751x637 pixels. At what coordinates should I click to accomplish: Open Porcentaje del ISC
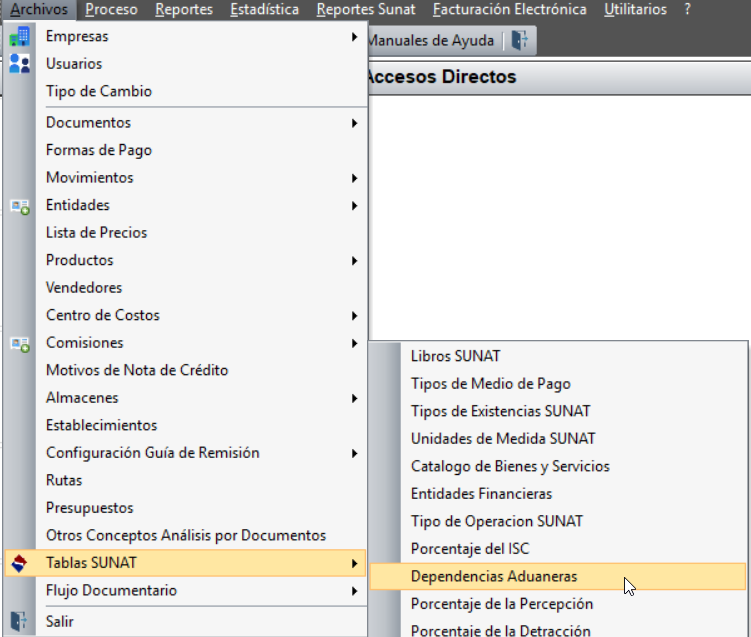tap(558, 549)
